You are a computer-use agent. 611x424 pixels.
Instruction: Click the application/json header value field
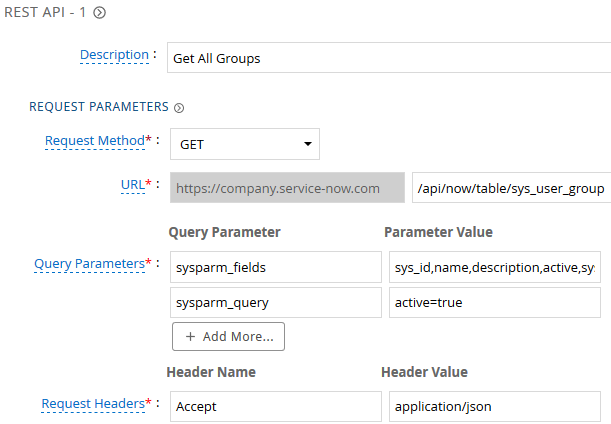[494, 406]
